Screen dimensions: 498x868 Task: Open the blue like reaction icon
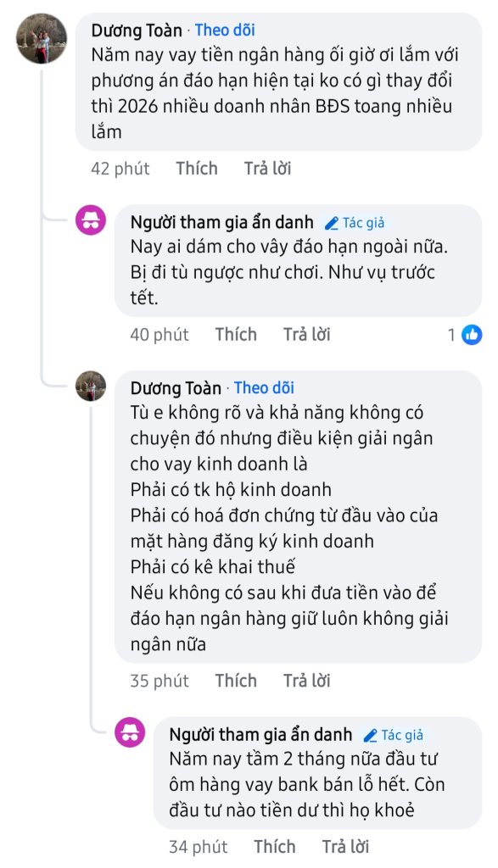472,334
